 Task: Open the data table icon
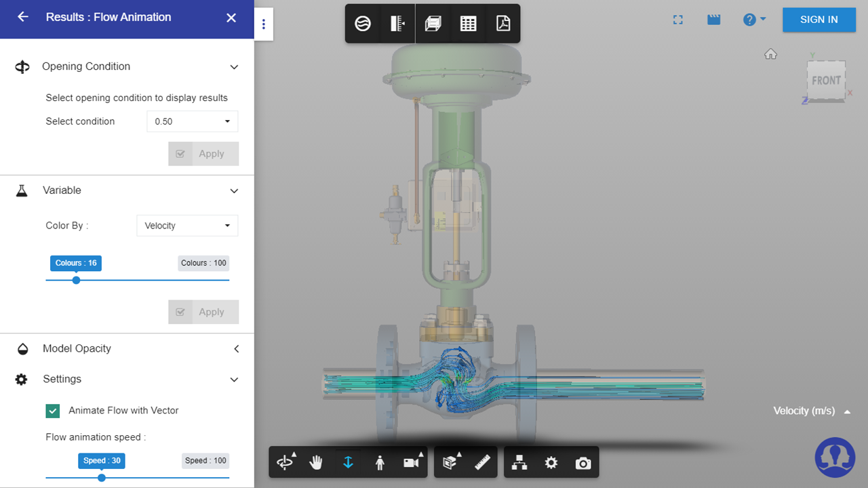coord(468,24)
